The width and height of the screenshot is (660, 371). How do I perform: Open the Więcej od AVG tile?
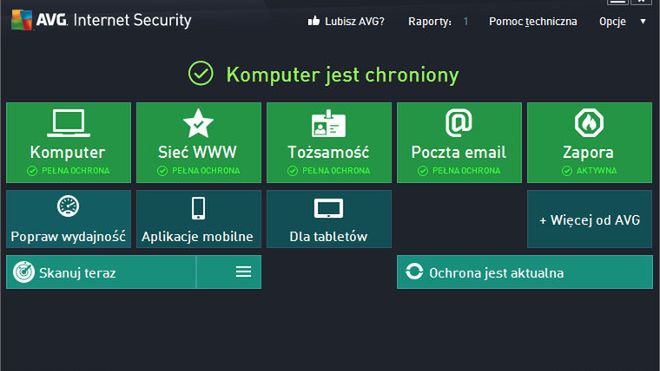pyautogui.click(x=589, y=219)
